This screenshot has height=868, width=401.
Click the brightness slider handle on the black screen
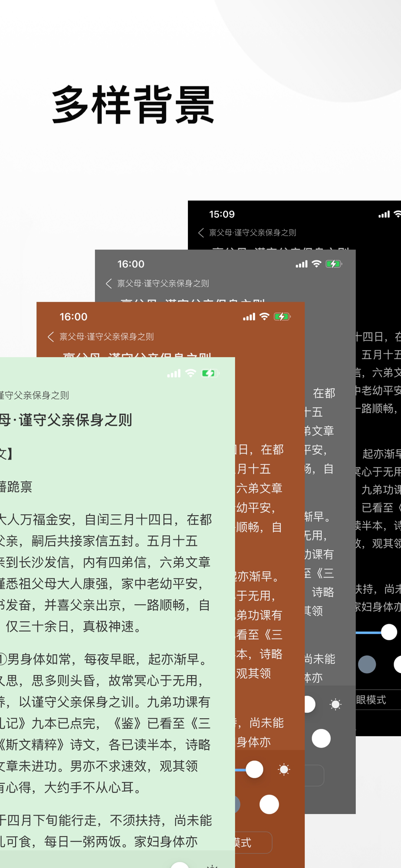(x=389, y=632)
